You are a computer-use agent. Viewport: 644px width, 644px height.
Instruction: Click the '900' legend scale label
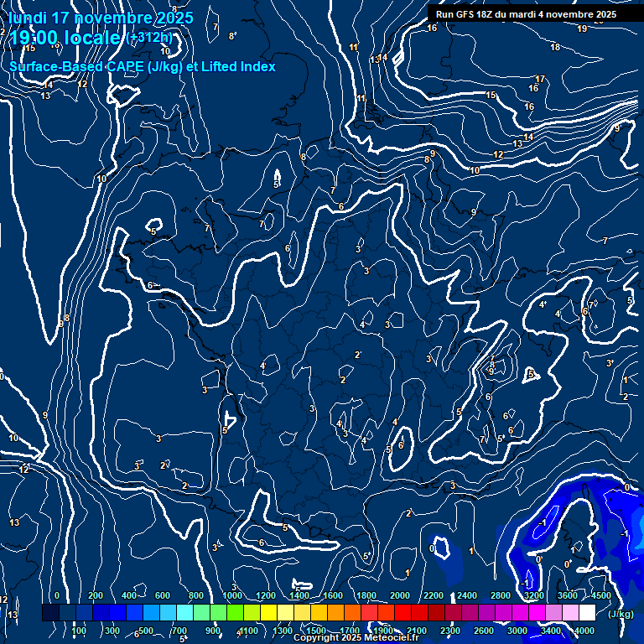click(x=213, y=631)
